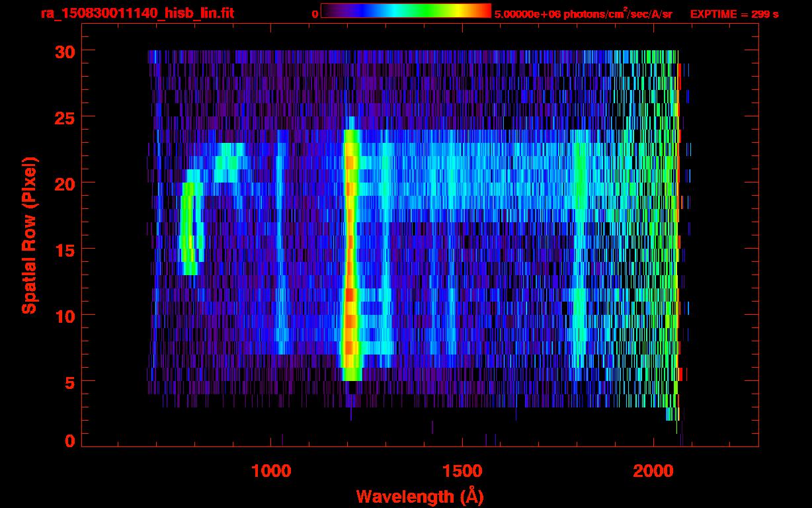Click the color scale bar at top
The width and height of the screenshot is (812, 508).
click(405, 11)
